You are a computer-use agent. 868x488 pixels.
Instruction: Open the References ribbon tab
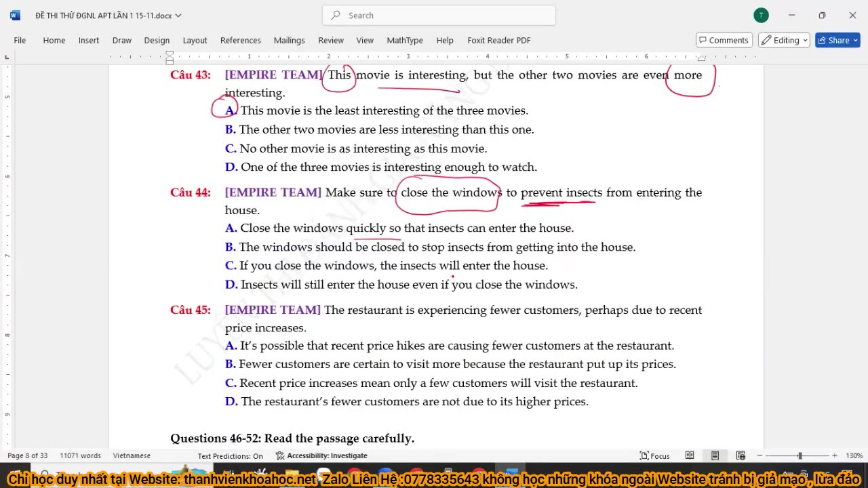[241, 40]
